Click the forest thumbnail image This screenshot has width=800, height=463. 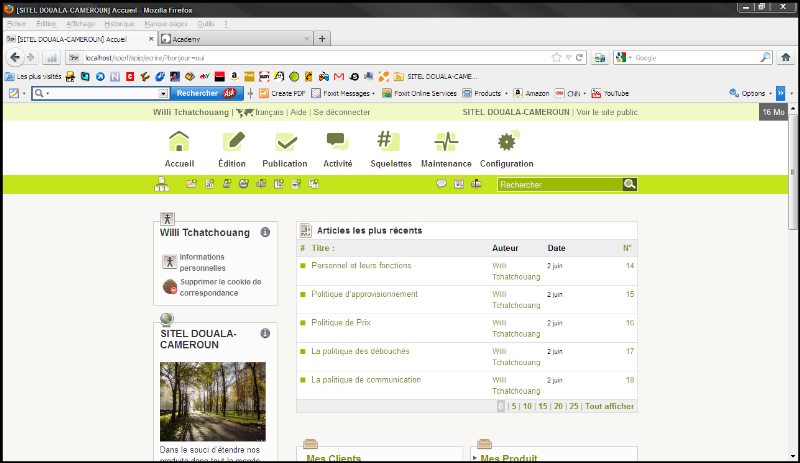pyautogui.click(x=213, y=401)
